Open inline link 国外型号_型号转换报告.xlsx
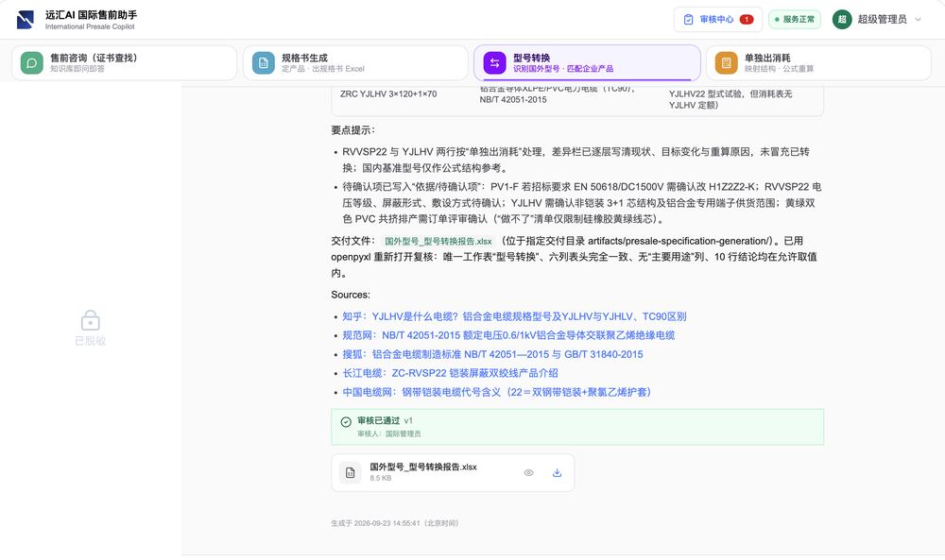The image size is (945, 560). pyautogui.click(x=438, y=241)
